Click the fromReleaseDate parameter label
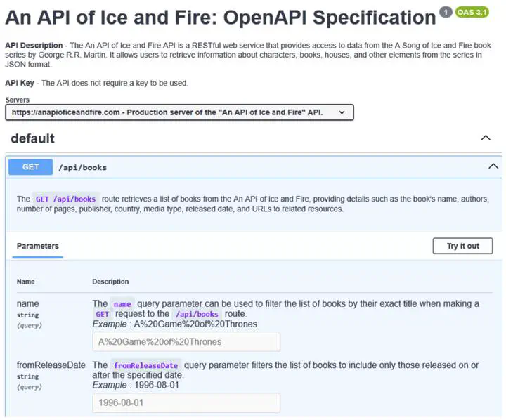 coord(51,365)
